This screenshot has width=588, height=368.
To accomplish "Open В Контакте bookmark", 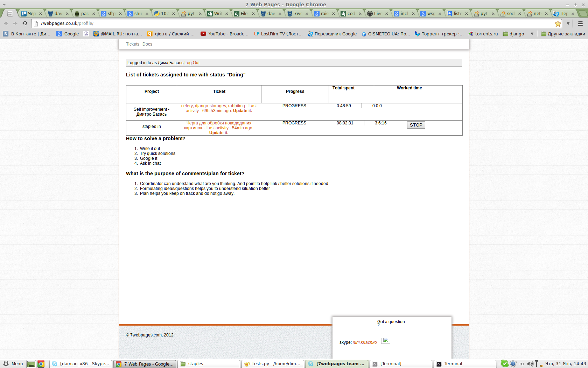I will pyautogui.click(x=27, y=34).
